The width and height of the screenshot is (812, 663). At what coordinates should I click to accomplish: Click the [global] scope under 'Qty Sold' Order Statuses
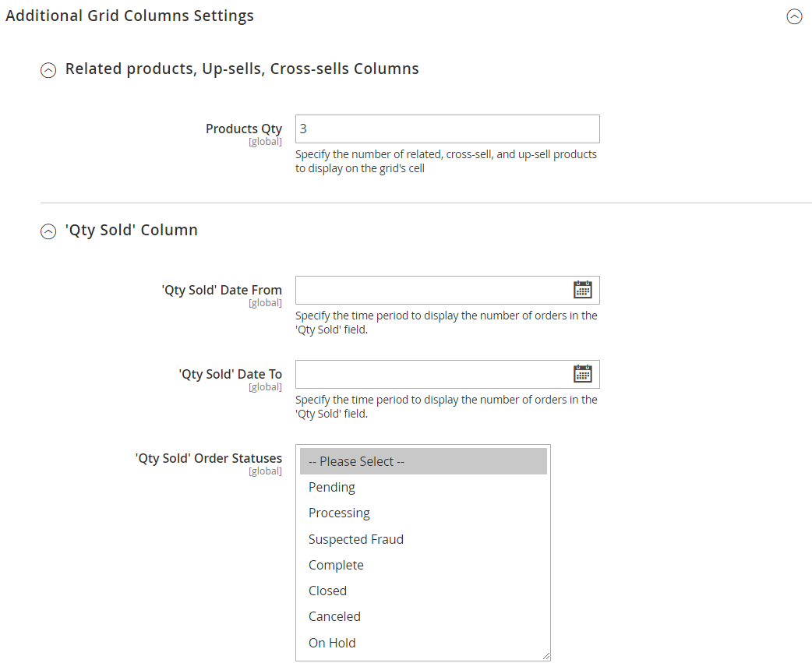tap(265, 471)
